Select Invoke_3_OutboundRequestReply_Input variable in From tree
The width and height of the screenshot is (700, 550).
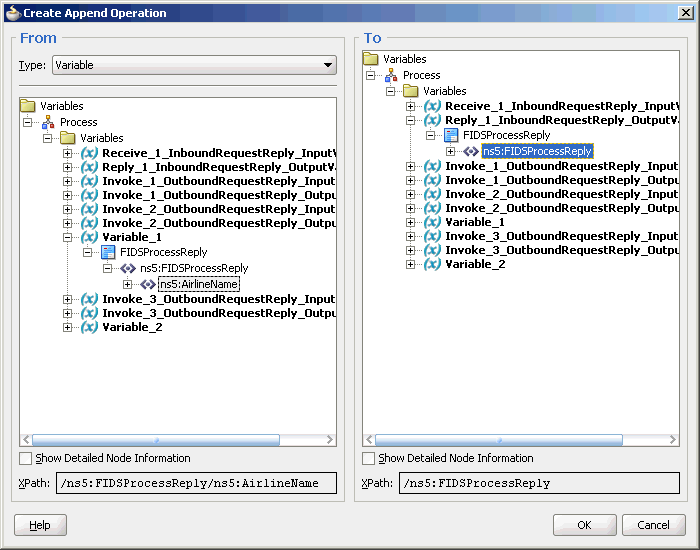click(x=218, y=299)
